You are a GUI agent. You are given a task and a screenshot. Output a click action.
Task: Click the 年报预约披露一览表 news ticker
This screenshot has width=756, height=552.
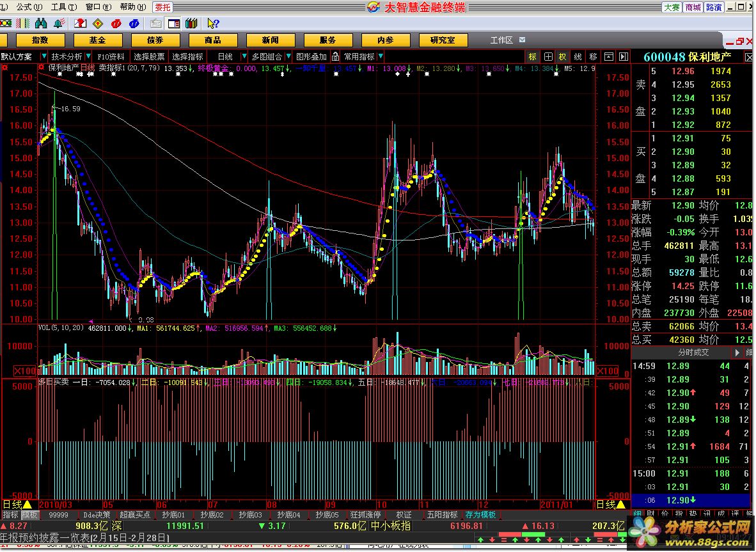tap(85, 538)
